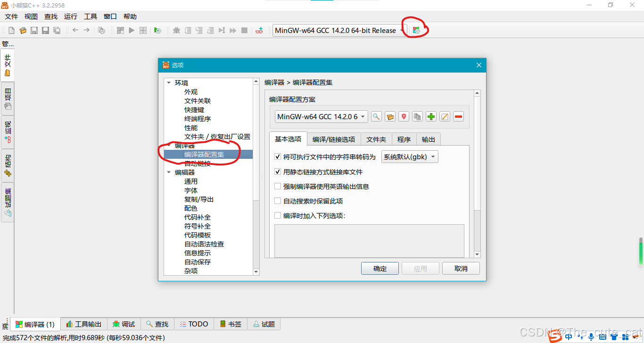Image resolution: width=644 pixels, height=343 pixels.
Task: Start debugging with the bug icon
Action: (176, 30)
